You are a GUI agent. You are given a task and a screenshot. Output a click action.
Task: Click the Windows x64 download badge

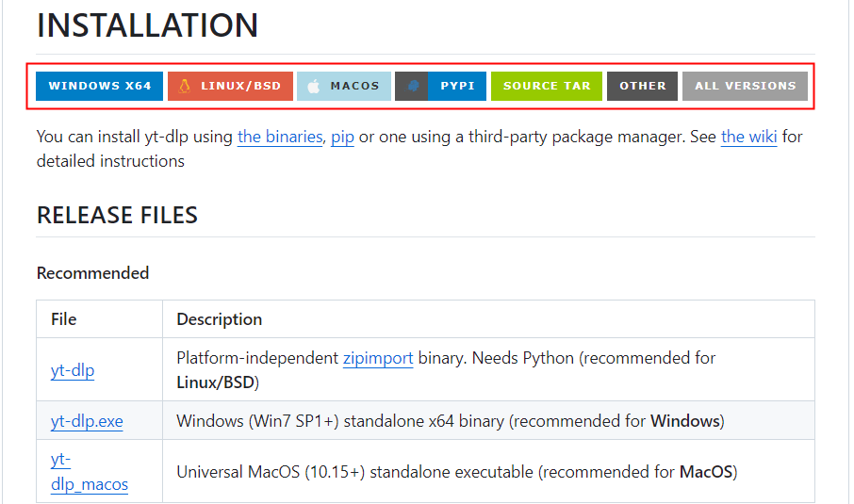pos(100,86)
